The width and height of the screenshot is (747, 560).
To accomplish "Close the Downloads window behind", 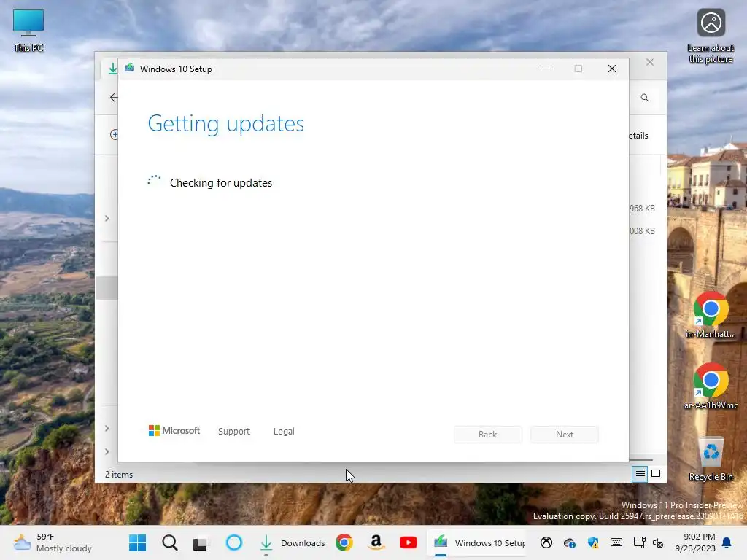I will coord(650,63).
